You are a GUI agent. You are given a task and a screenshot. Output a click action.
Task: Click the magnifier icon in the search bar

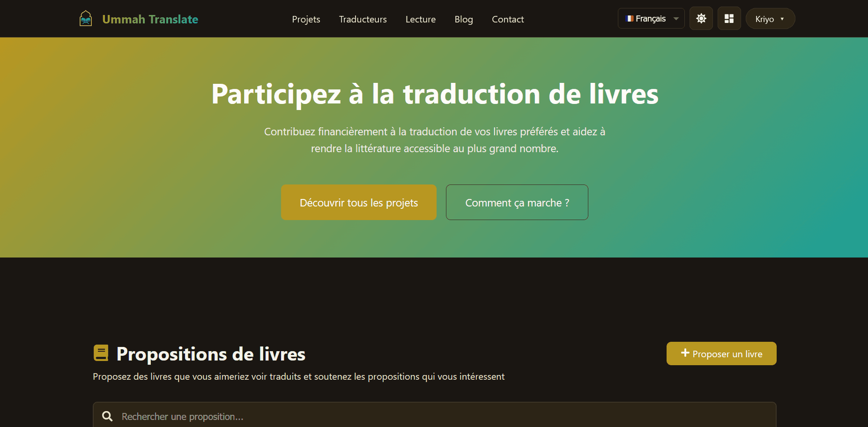coord(107,416)
